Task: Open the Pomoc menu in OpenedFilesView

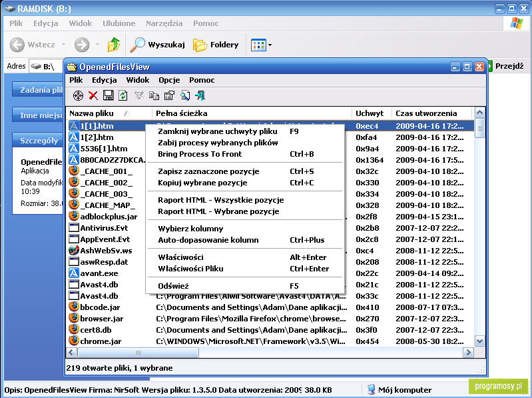Action: coord(202,80)
